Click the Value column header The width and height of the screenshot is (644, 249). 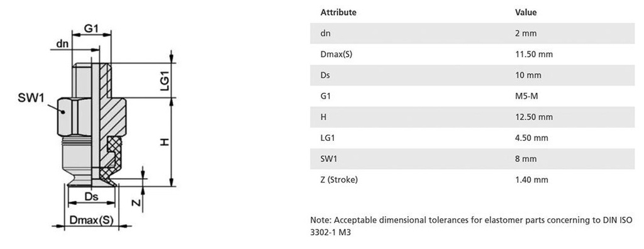526,13
